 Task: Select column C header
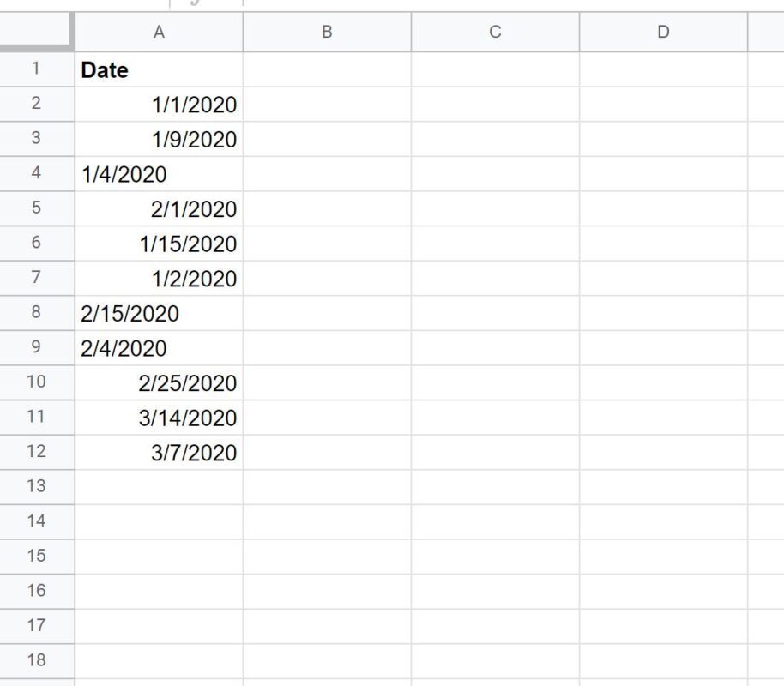click(x=495, y=32)
